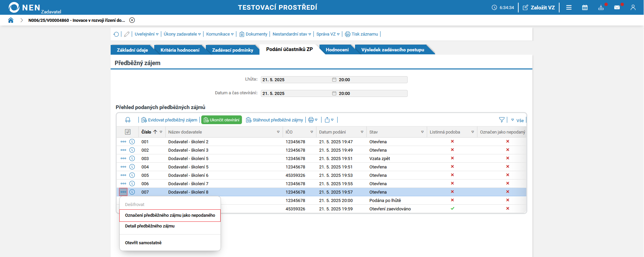Go to the home page icon
Viewport: 644px width, 257px height.
(11, 20)
